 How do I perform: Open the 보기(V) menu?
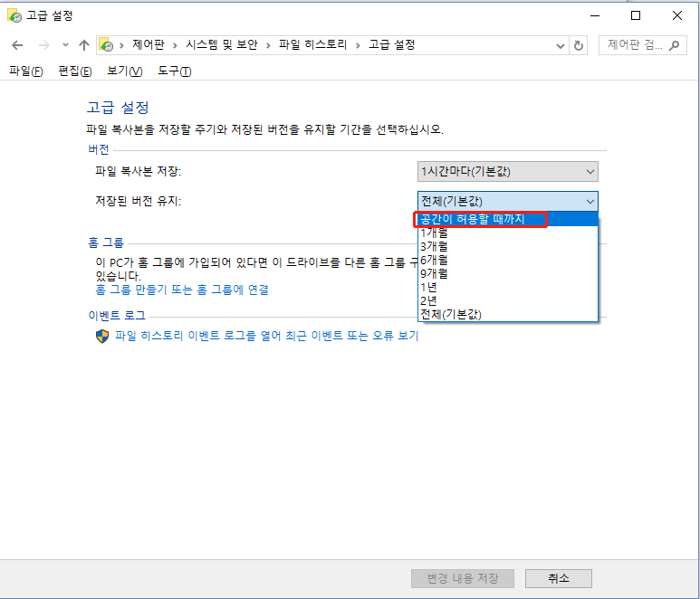tap(125, 71)
